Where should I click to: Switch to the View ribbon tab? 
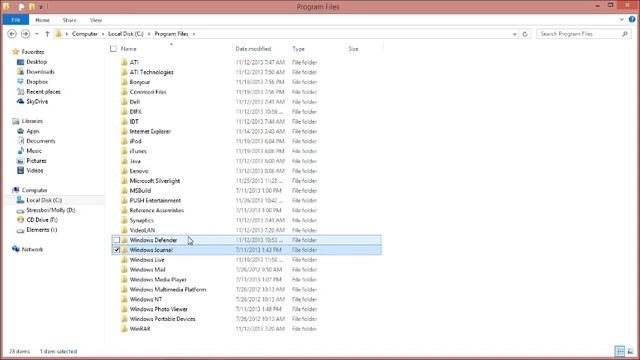tap(96, 20)
